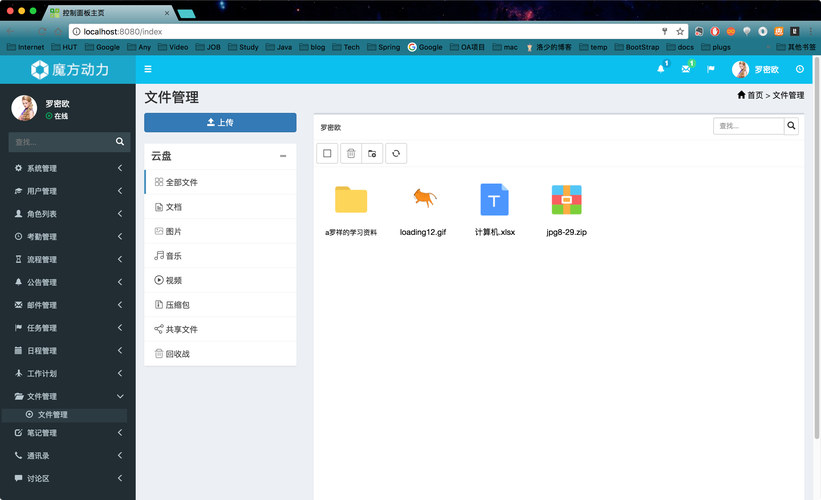Expand 工作计划 sidebar menu
Viewport: 821px width, 500px height.
coord(68,373)
